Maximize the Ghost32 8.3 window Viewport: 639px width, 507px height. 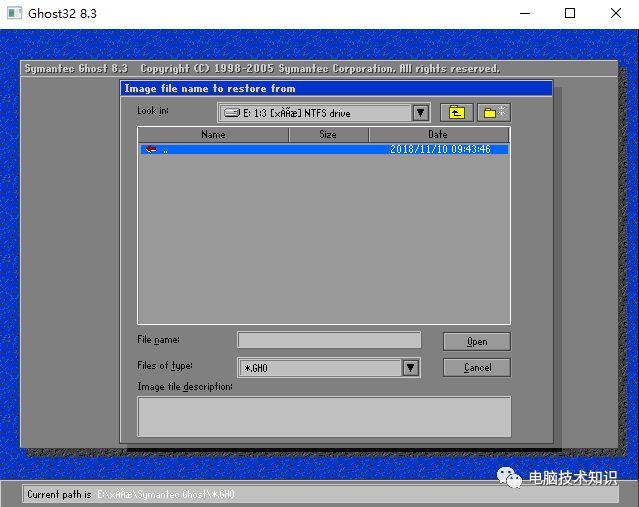click(x=570, y=13)
